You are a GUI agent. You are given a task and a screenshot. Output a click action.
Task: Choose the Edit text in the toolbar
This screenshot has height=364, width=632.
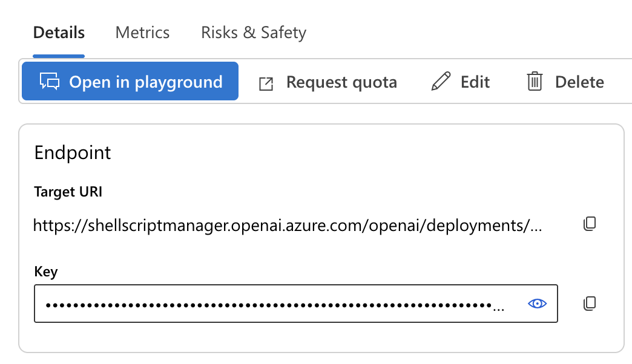point(475,82)
